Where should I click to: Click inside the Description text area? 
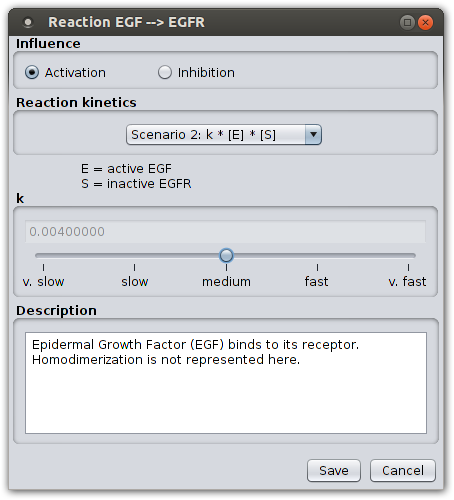pyautogui.click(x=226, y=383)
